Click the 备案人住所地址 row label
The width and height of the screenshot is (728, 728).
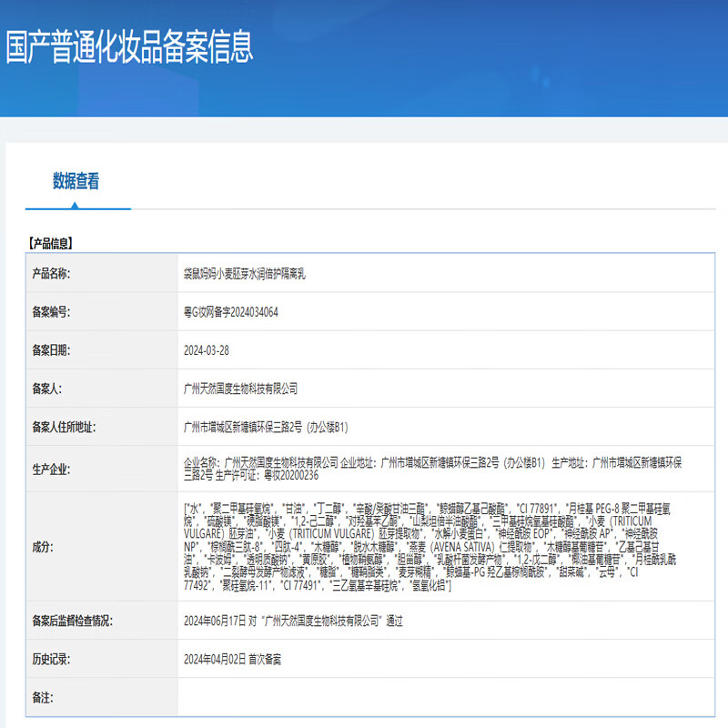click(x=64, y=427)
